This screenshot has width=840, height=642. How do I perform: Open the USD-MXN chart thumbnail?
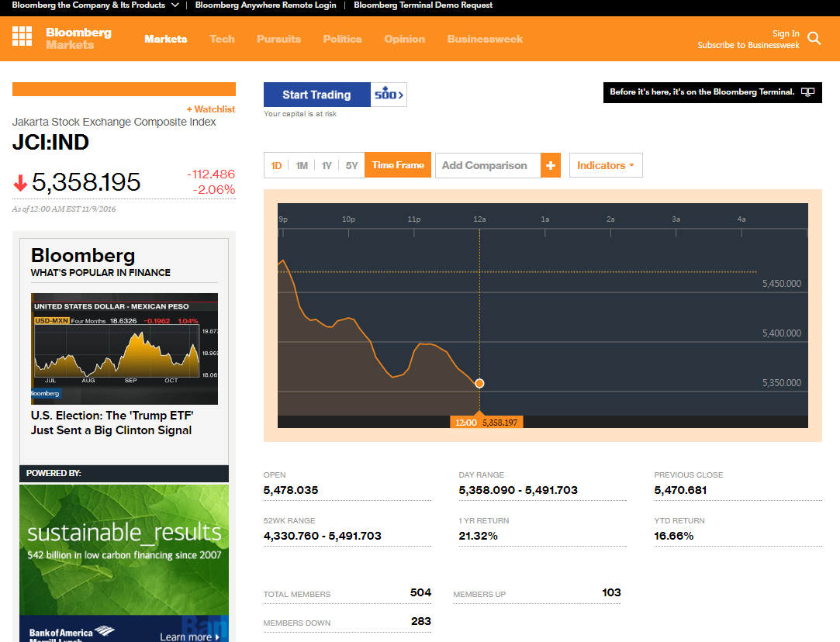(x=124, y=349)
